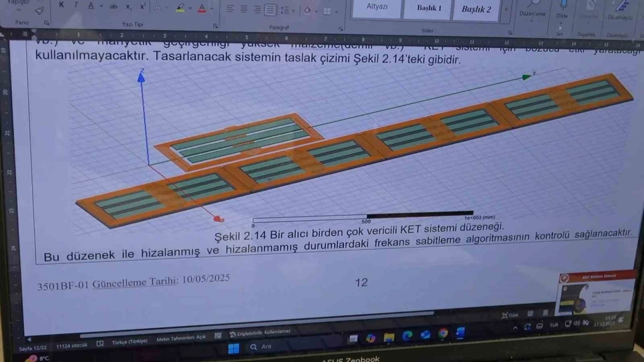This screenshot has height=362, width=644.
Task: Apply the Başlık 1 style
Action: point(429,8)
